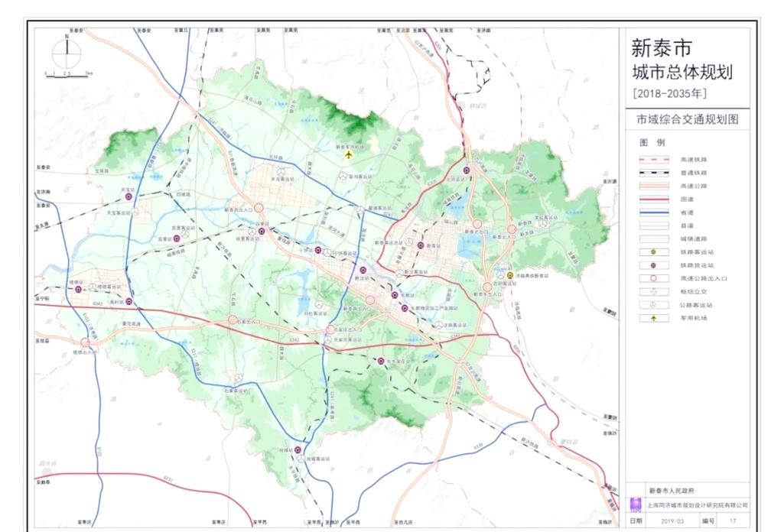
Task: Click the legend's 高速公路出入口 circle symbol
Action: pyautogui.click(x=653, y=278)
